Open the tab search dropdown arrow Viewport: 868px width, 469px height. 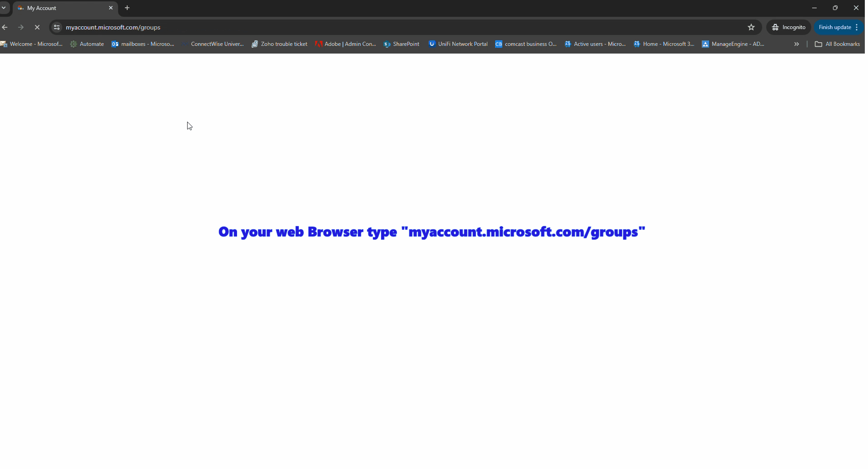pyautogui.click(x=4, y=8)
